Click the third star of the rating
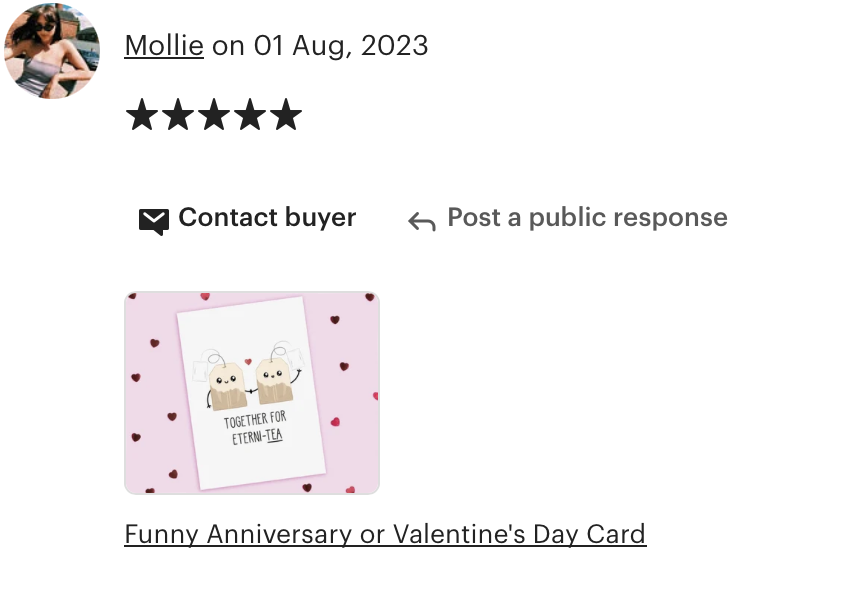The height and width of the screenshot is (608, 868). pos(214,115)
